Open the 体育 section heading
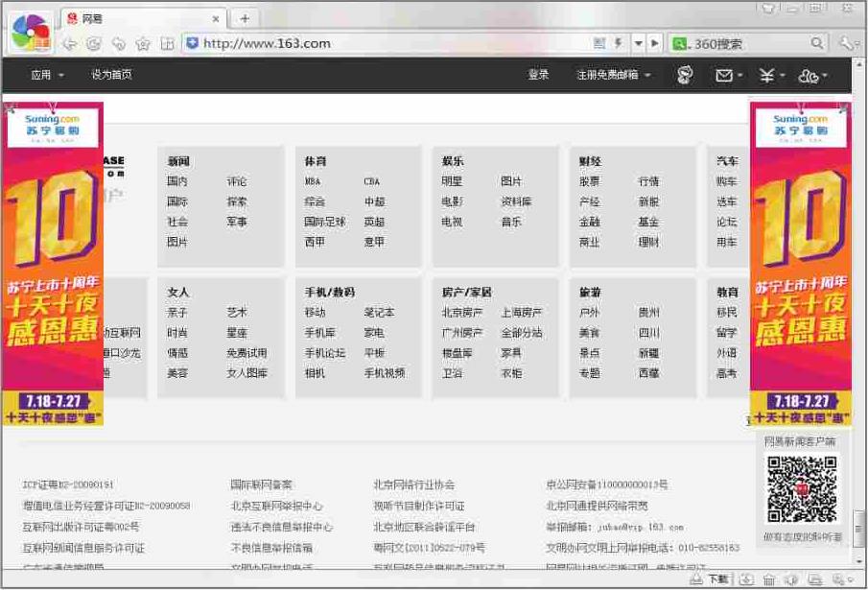The width and height of the screenshot is (868, 590). [x=315, y=161]
